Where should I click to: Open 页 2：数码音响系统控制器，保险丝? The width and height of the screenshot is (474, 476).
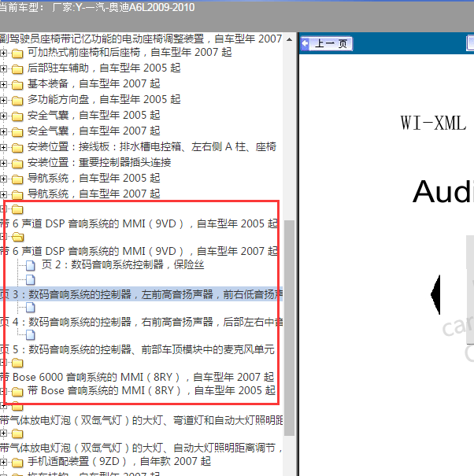tap(123, 264)
